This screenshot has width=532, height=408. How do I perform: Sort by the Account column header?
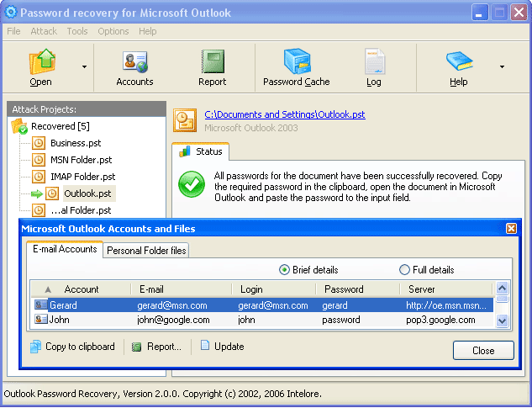coord(81,289)
